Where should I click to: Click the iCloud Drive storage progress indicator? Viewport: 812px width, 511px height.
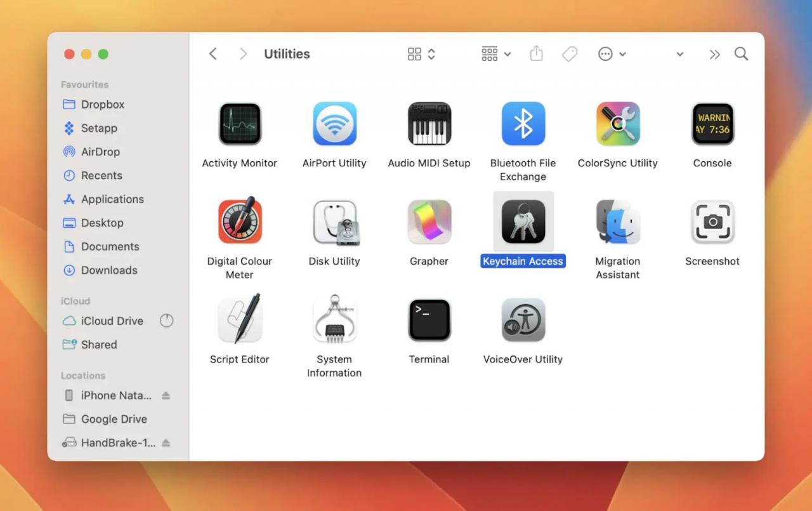(166, 321)
